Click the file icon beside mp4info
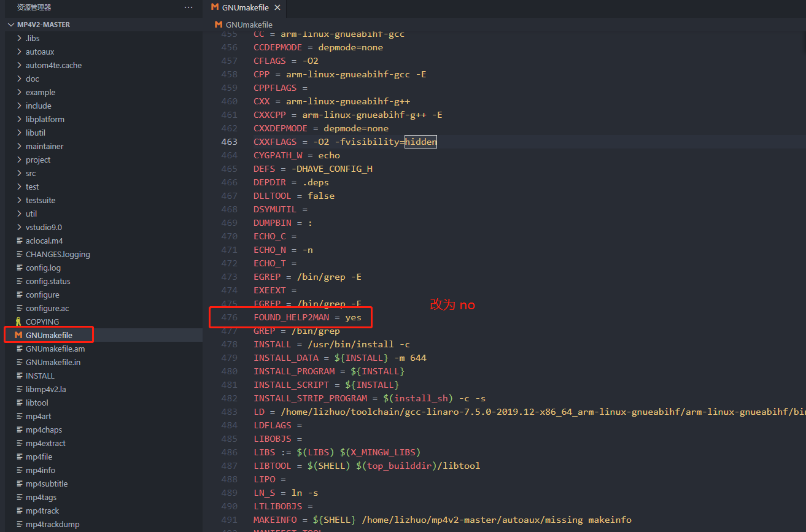 [x=20, y=470]
